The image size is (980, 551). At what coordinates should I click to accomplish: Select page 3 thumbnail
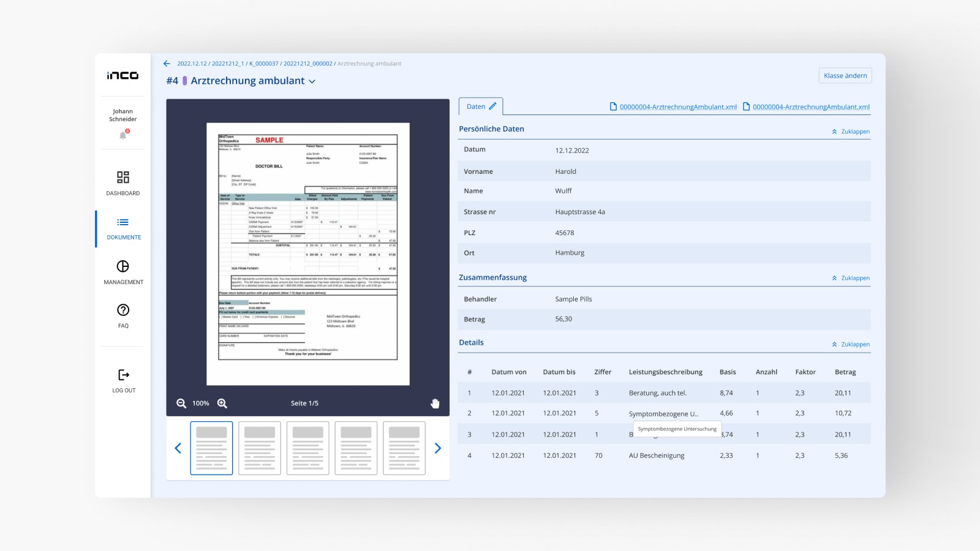point(307,448)
